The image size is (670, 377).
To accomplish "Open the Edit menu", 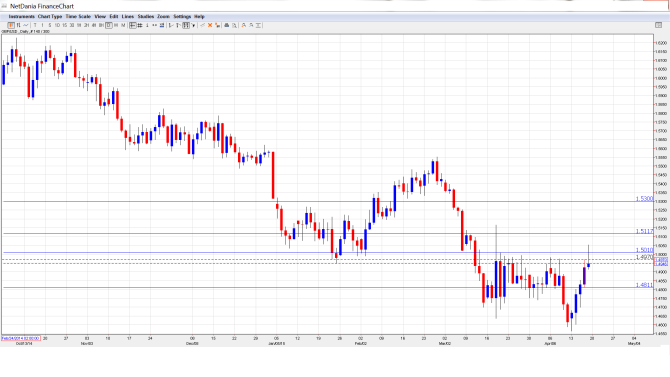I will point(114,17).
